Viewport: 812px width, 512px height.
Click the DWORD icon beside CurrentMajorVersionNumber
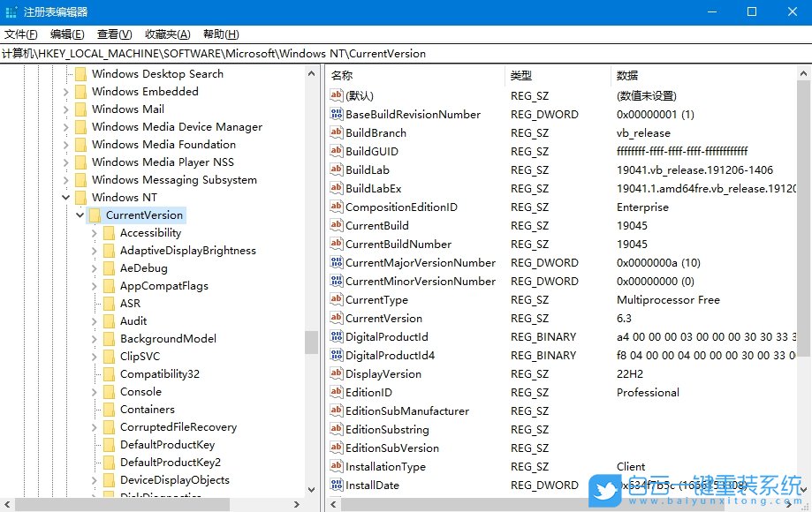337,262
